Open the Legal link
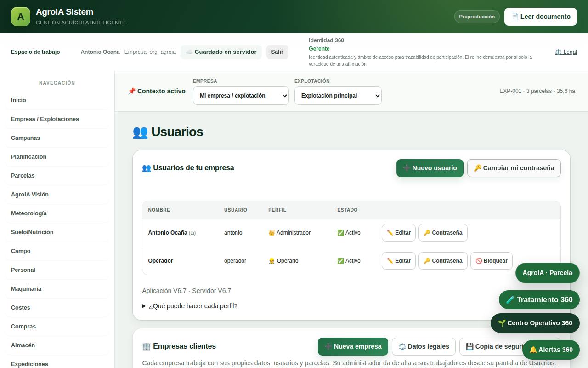588x368 pixels. 566,52
